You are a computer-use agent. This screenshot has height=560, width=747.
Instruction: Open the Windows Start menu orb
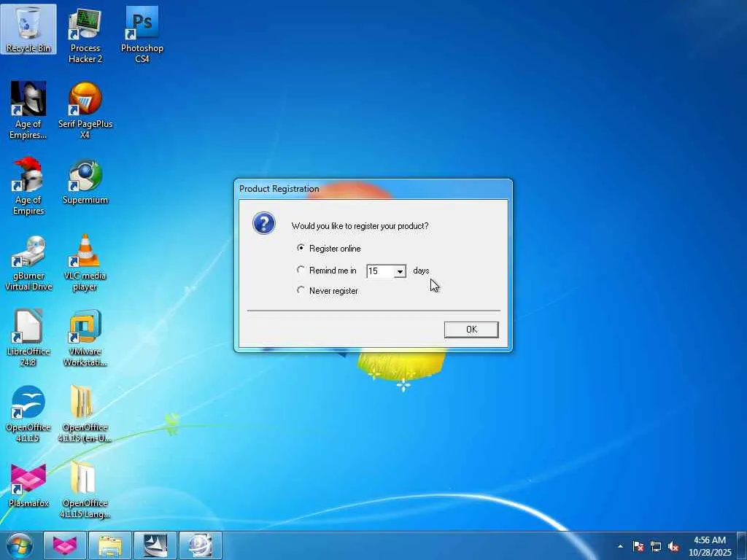(20, 545)
